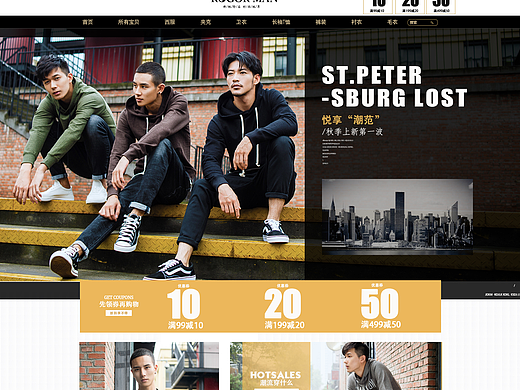Open the HOTSALES 潮流穿什么 tile

(x=276, y=366)
